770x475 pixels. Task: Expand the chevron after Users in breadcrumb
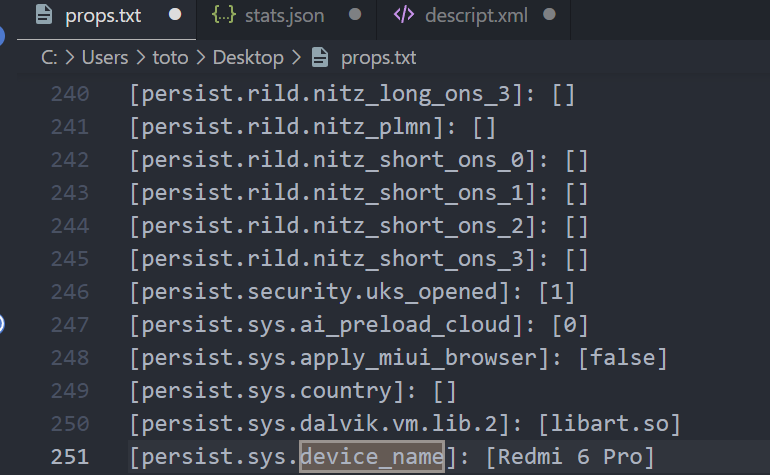point(140,58)
